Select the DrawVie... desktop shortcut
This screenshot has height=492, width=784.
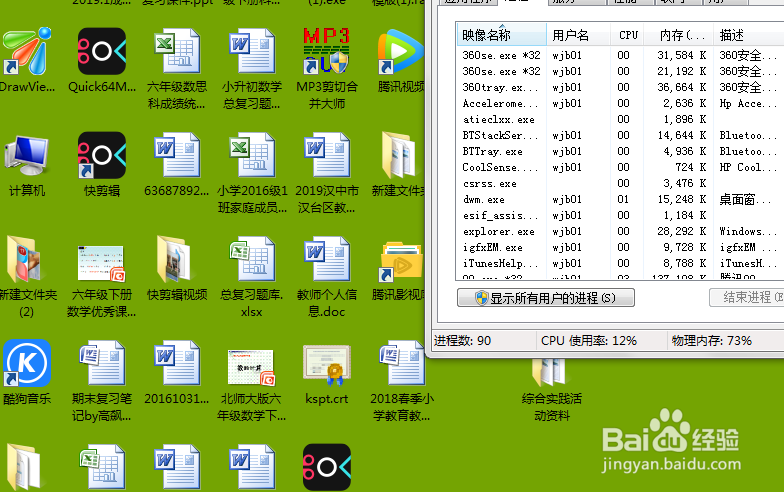pyautogui.click(x=26, y=60)
